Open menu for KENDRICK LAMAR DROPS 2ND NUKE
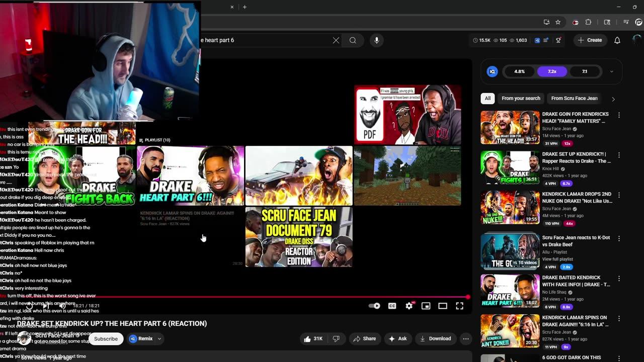The height and width of the screenshot is (362, 644). pyautogui.click(x=619, y=195)
